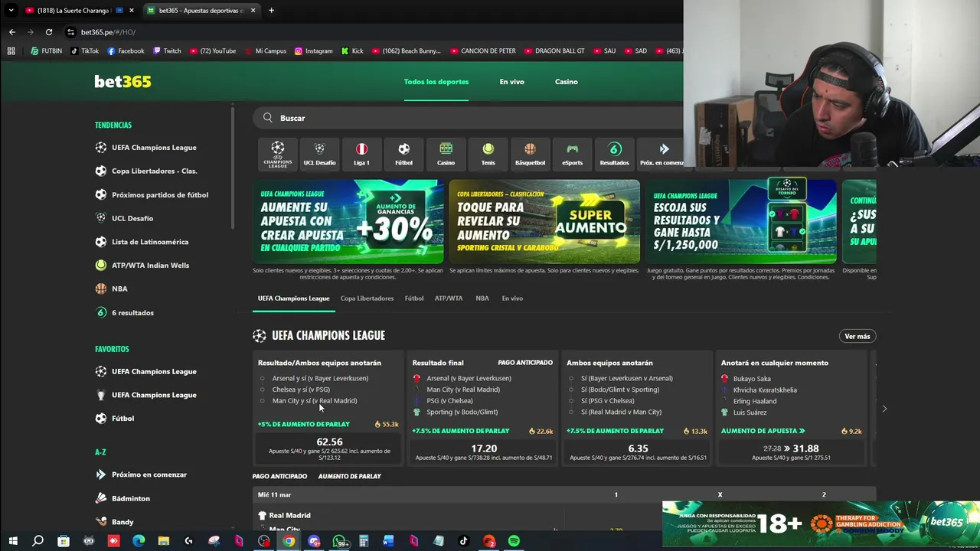Select Sporting (v Bodo/Glimt) in Resultado final
This screenshot has width=980, height=551.
[x=462, y=412]
